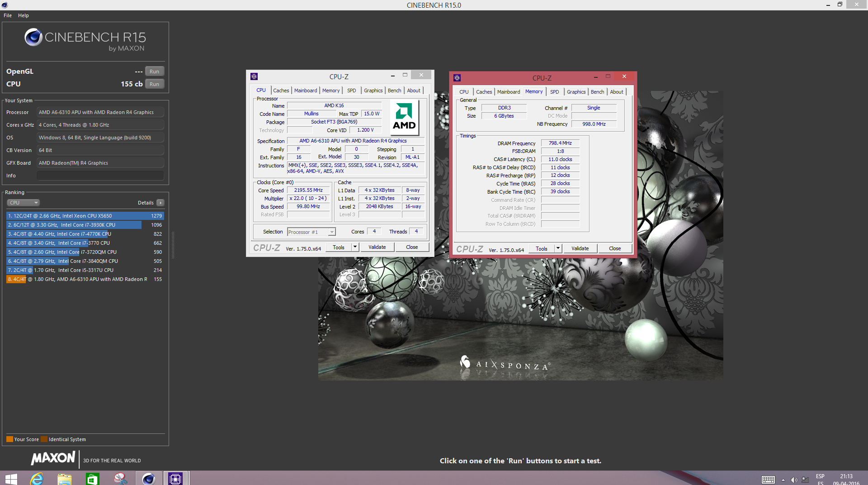Viewport: 868px width, 485px height.
Task: Switch to CPU tab in red CPU-Z
Action: (464, 92)
